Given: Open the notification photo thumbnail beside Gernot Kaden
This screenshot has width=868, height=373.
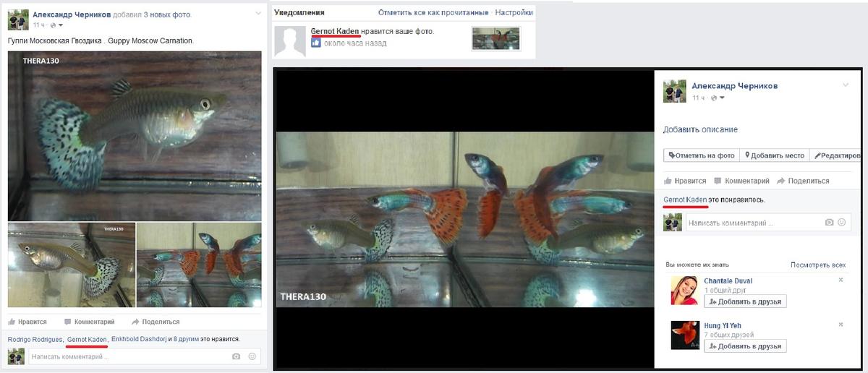Looking at the screenshot, I should (x=495, y=38).
